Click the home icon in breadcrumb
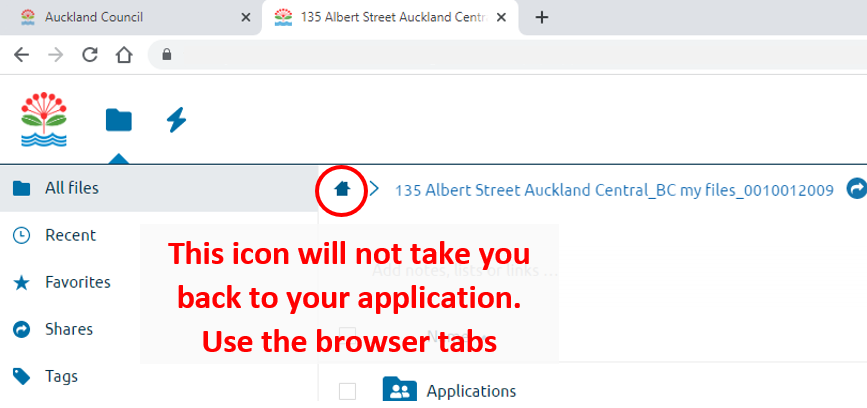Image resolution: width=867 pixels, height=408 pixels. click(342, 188)
